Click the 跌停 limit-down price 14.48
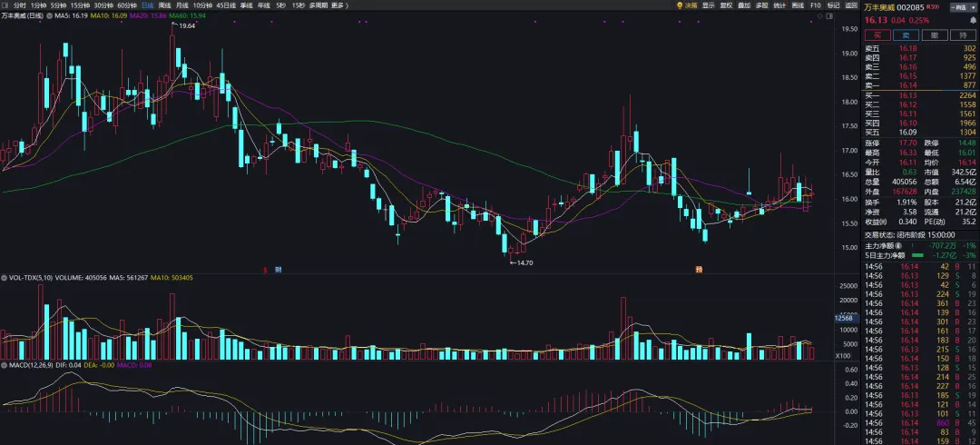Viewport: 980px width, 445px height. [967, 143]
